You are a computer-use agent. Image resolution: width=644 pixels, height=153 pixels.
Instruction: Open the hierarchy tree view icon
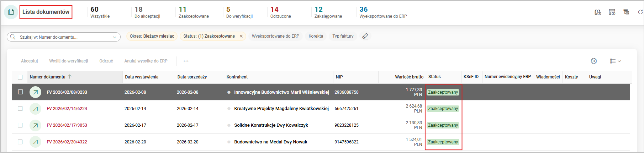click(x=626, y=12)
